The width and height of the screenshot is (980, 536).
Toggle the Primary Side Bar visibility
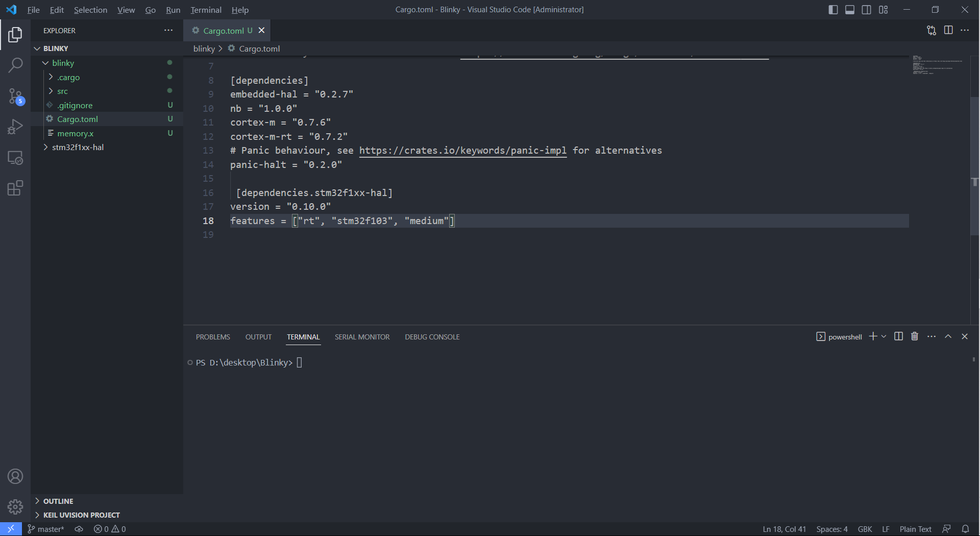tap(832, 9)
